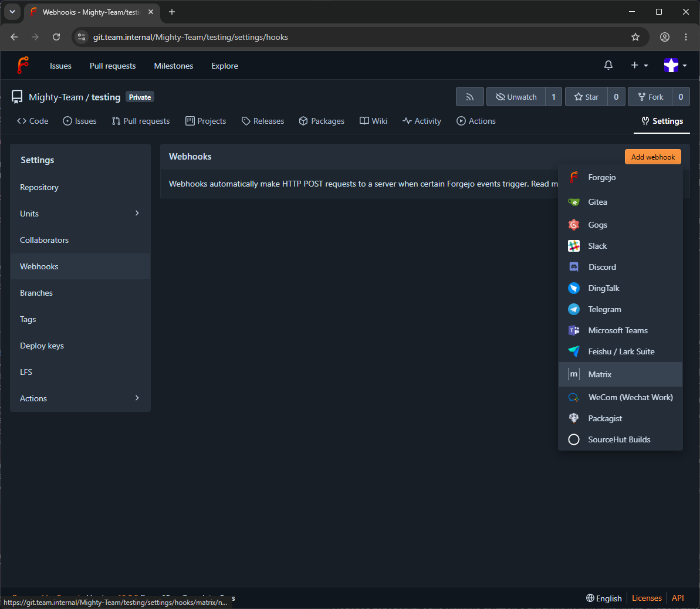The width and height of the screenshot is (700, 609).
Task: Fork the repository
Action: click(x=650, y=97)
